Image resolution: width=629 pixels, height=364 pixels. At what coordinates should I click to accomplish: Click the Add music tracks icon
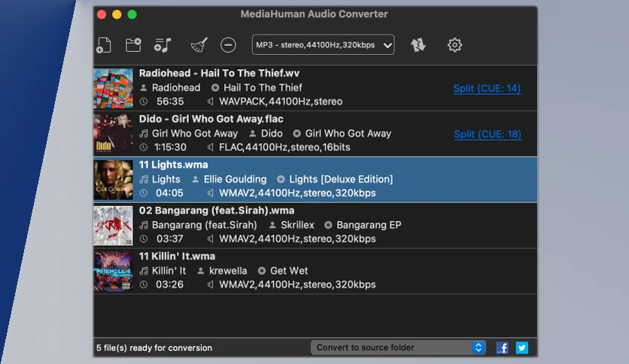[163, 45]
